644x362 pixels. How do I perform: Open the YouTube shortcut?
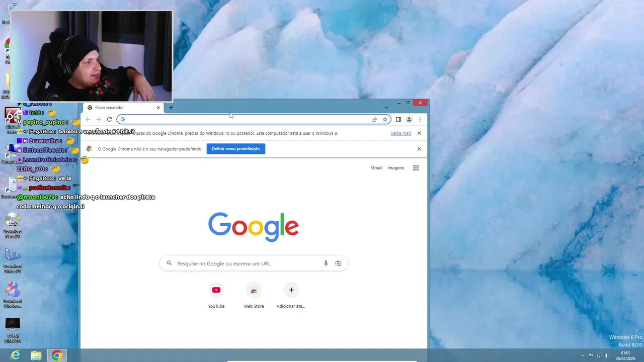pos(216,295)
